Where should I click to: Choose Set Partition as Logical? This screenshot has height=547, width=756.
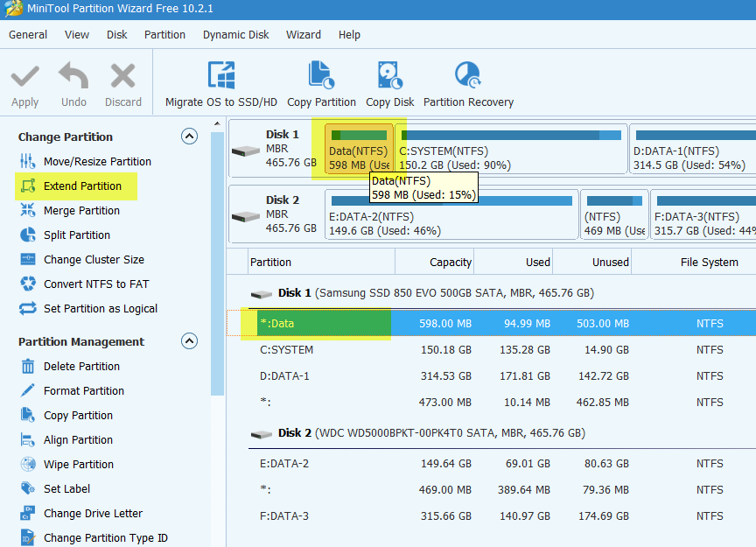coord(88,309)
